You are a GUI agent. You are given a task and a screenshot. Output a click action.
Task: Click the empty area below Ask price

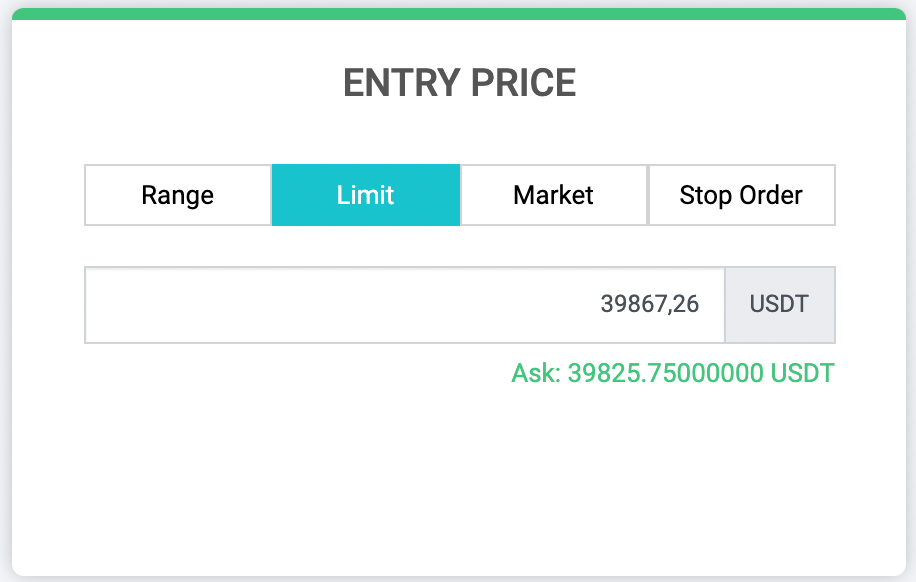click(459, 479)
